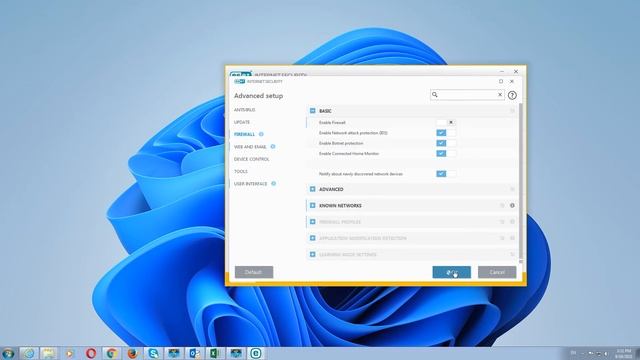Open Outlook from the taskbar
Image resolution: width=640 pixels, height=360 pixels.
194,353
